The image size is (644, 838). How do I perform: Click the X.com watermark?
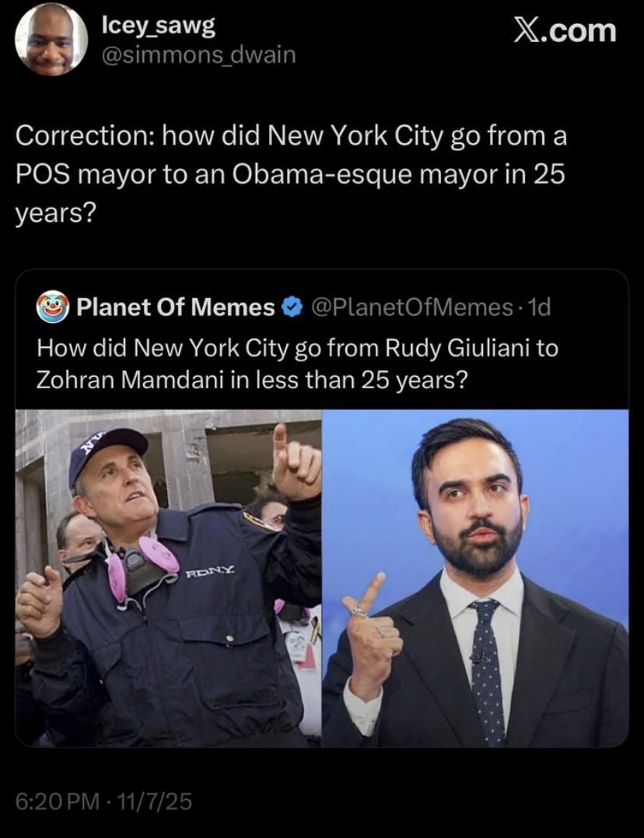[x=565, y=31]
